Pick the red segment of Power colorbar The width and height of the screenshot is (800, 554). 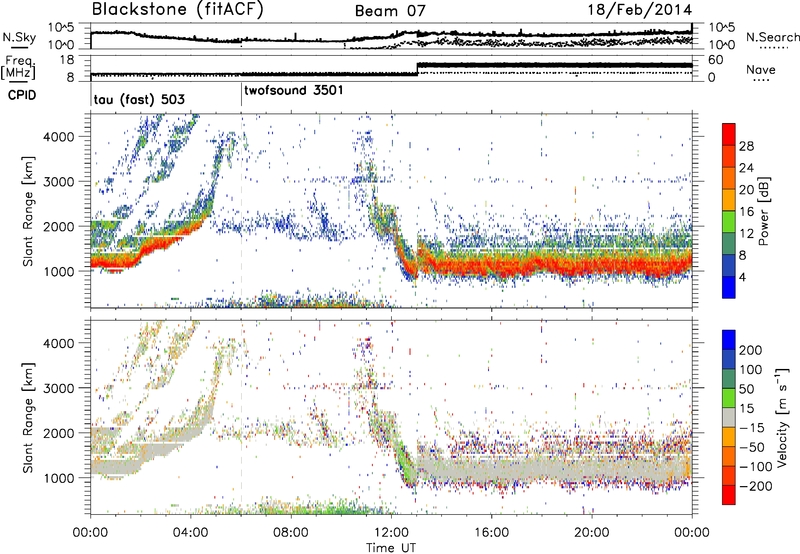tap(729, 135)
